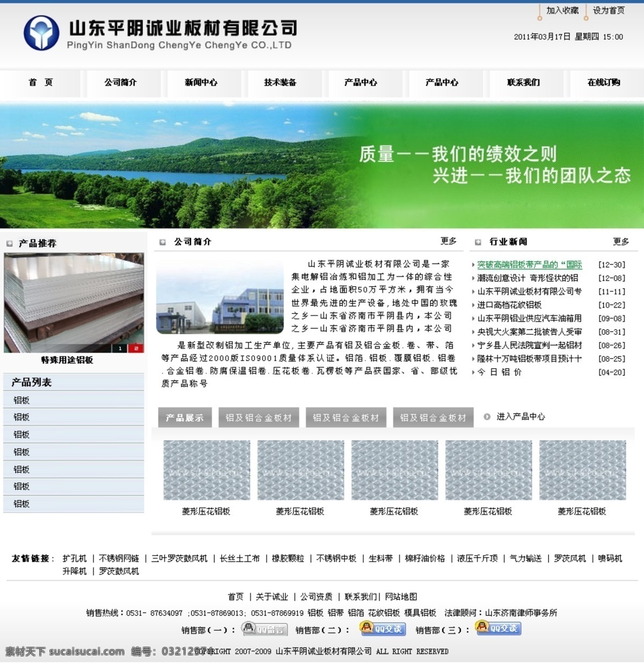Click footer link 网站地图
644x664 pixels.
[401, 596]
